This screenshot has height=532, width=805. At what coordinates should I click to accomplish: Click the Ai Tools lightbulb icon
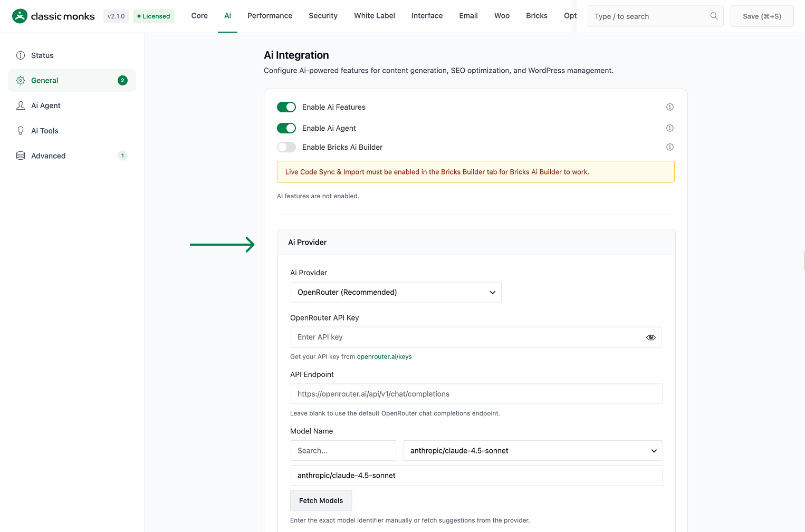[x=21, y=131]
